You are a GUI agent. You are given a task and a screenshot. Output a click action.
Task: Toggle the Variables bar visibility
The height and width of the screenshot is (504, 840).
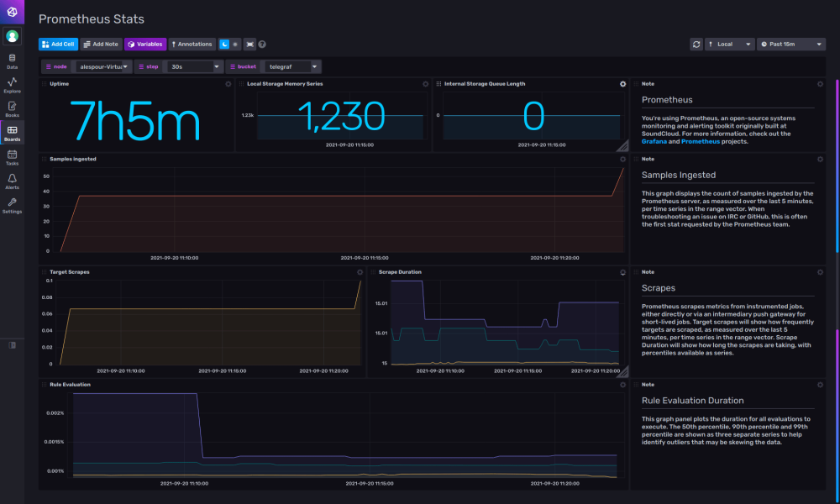click(145, 44)
